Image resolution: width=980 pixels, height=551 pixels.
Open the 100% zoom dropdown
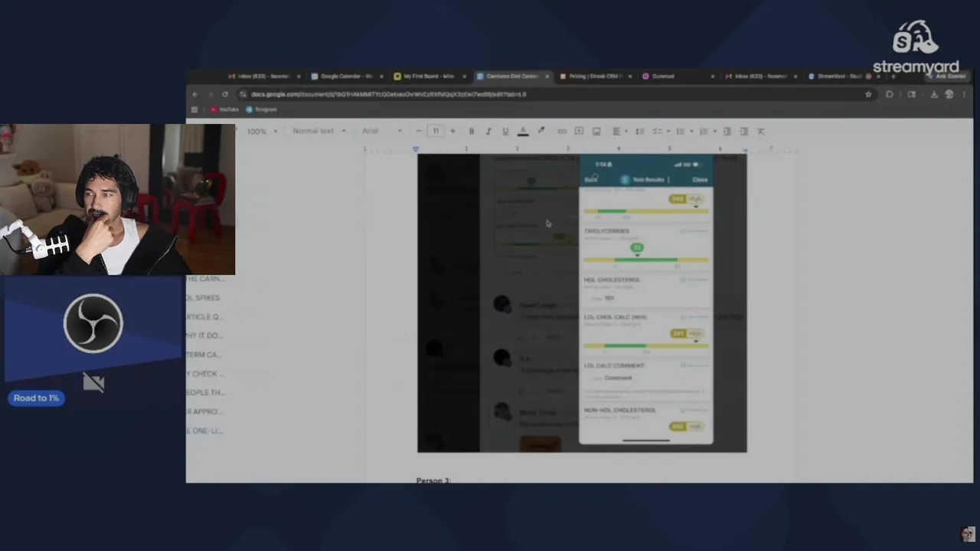coord(262,131)
